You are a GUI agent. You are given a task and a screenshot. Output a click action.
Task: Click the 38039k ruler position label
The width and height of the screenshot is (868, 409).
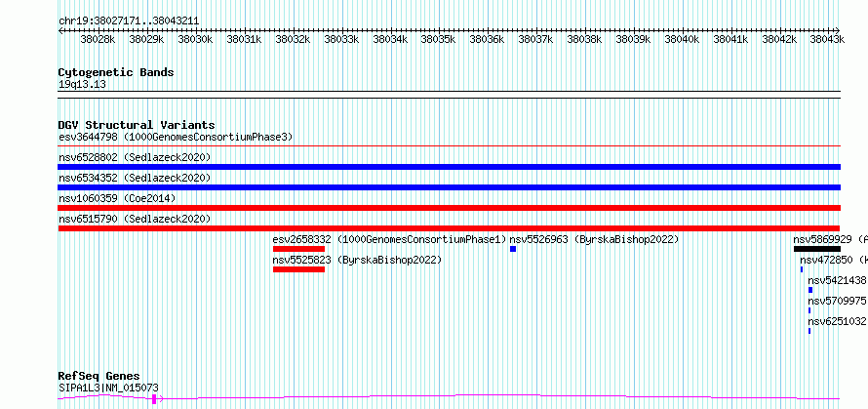click(633, 39)
